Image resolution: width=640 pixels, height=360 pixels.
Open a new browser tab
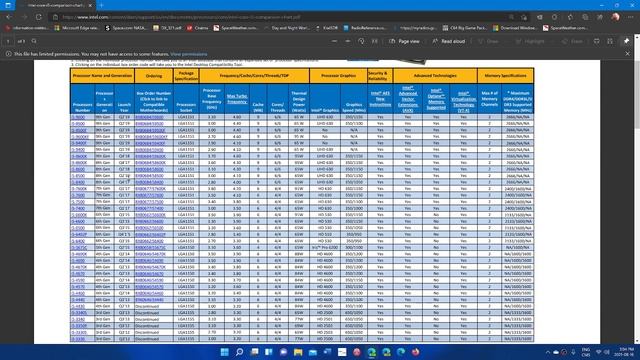tap(102, 6)
